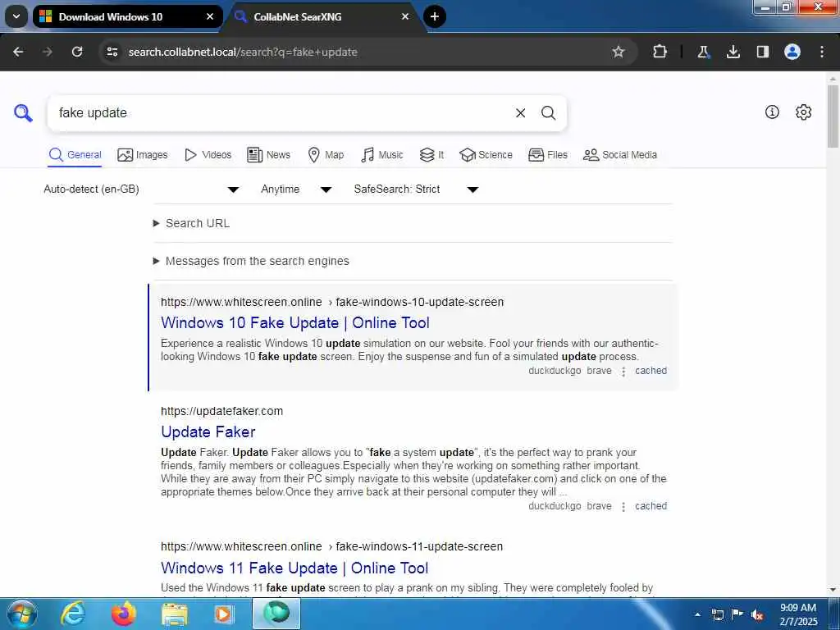This screenshot has height=630, width=840.
Task: Show hidden tray icons arrow
Action: (697, 615)
